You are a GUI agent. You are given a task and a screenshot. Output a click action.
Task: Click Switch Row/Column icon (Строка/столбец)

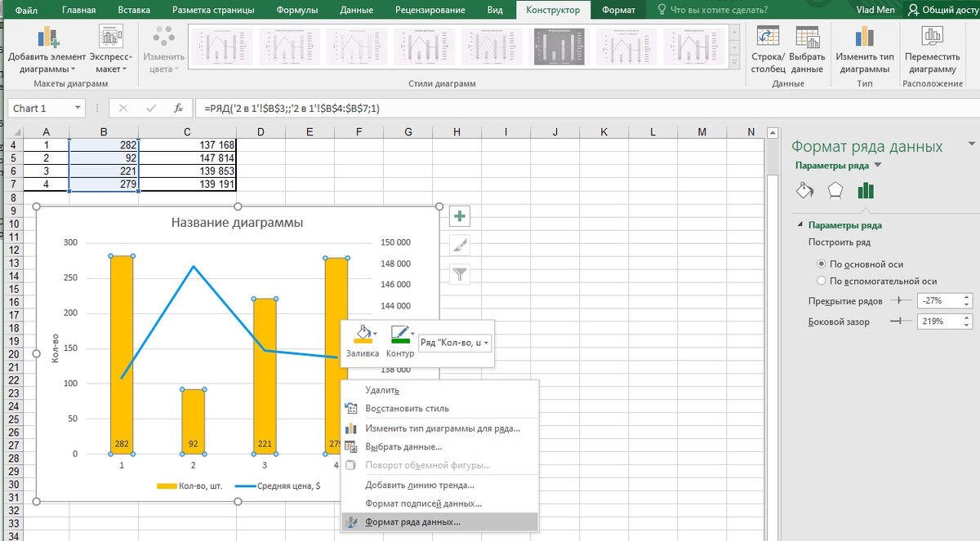tap(768, 37)
